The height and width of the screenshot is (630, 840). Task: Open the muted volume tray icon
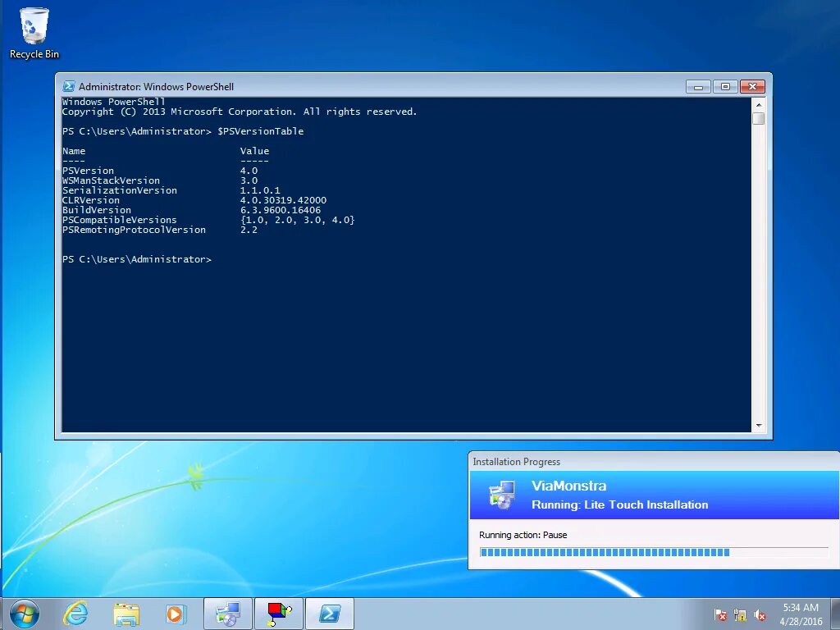tap(759, 615)
